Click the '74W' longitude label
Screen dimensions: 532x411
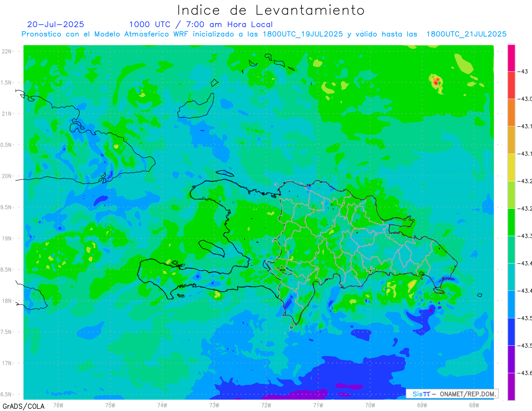click(x=162, y=404)
